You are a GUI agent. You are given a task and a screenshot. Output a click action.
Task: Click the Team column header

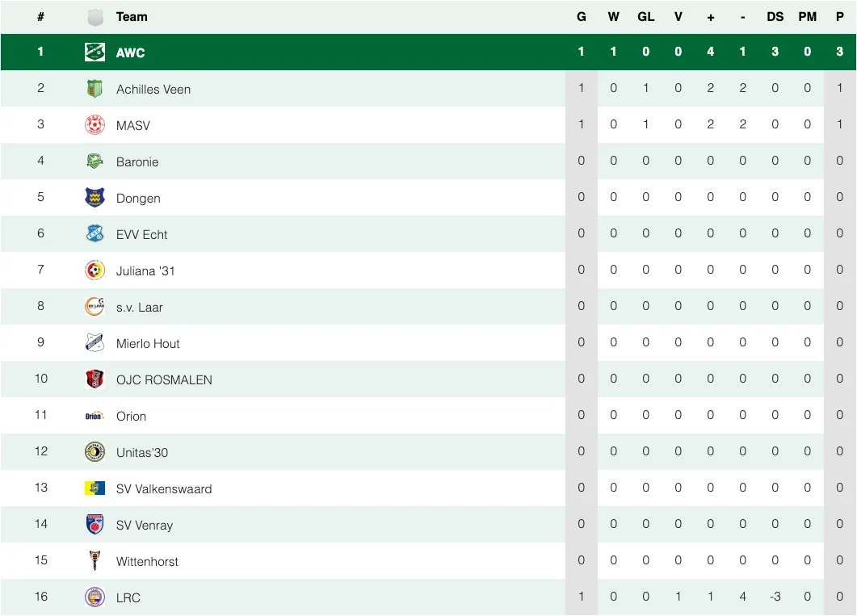(132, 17)
